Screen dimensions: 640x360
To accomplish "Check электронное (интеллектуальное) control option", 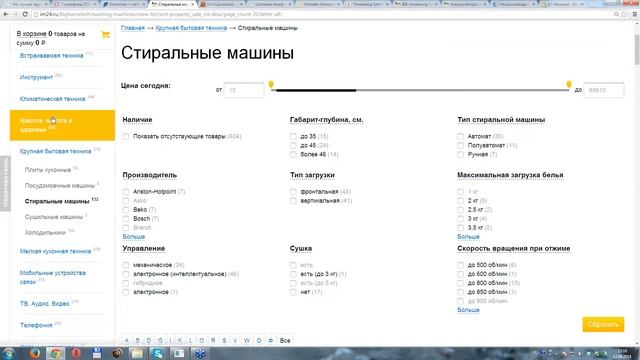I will pyautogui.click(x=126, y=274).
